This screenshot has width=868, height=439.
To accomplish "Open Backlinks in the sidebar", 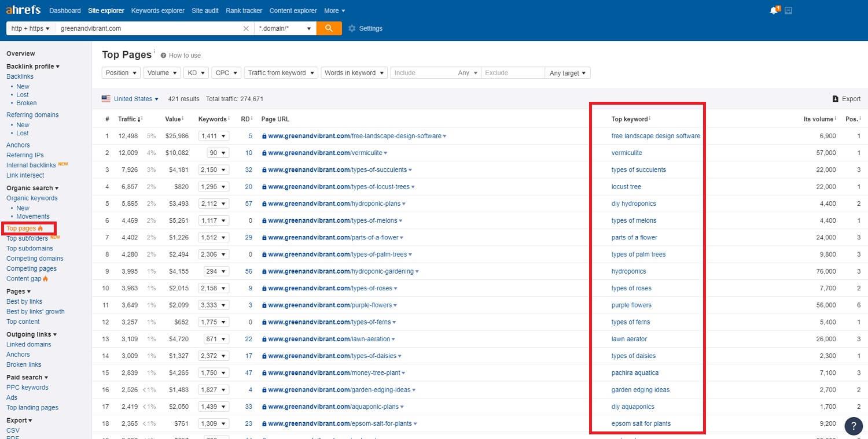I will pos(20,76).
